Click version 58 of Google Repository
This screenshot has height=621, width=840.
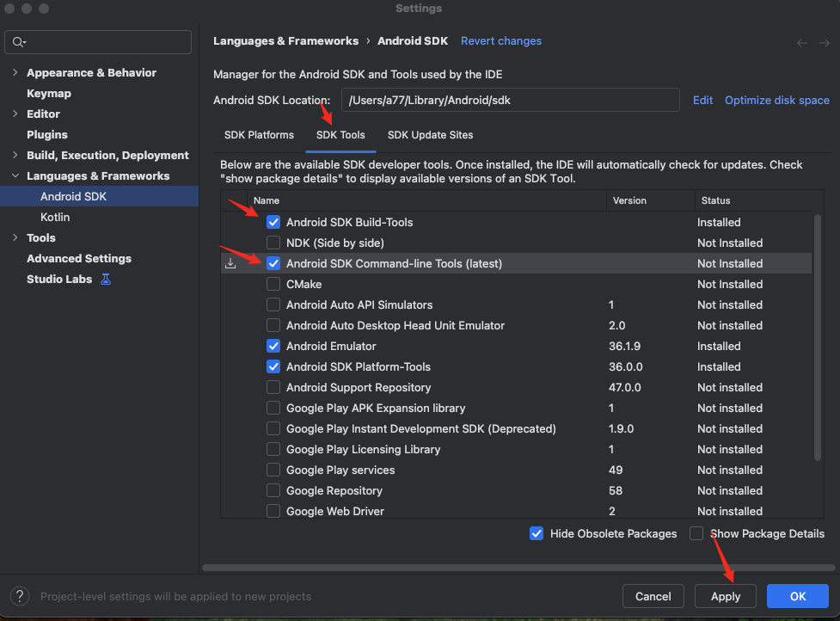pos(616,490)
